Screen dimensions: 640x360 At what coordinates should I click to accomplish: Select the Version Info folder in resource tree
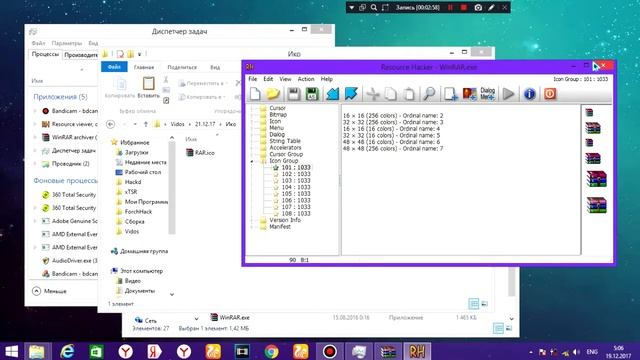[284, 220]
